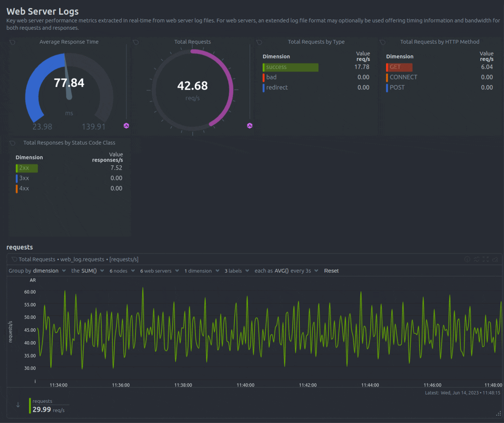The width and height of the screenshot is (504, 423).
Task: Click the status icon next to Total Responses by Status Code Class
Action: [12, 143]
